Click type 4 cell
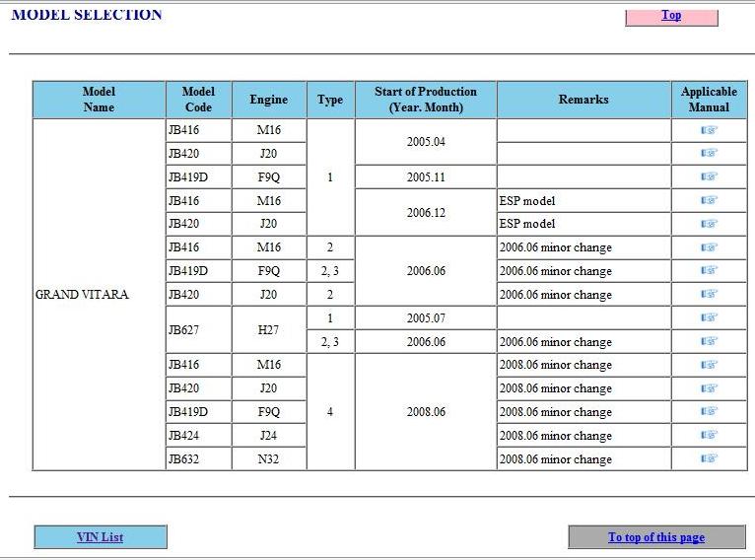The width and height of the screenshot is (755, 560). click(330, 412)
